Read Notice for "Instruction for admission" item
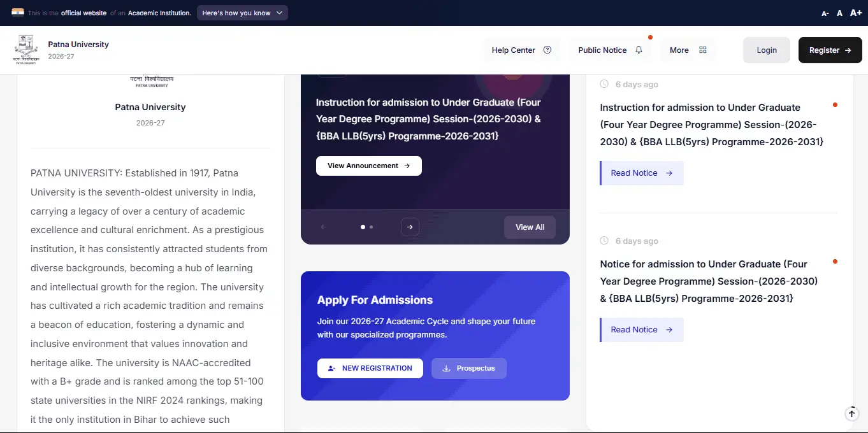 tap(642, 173)
